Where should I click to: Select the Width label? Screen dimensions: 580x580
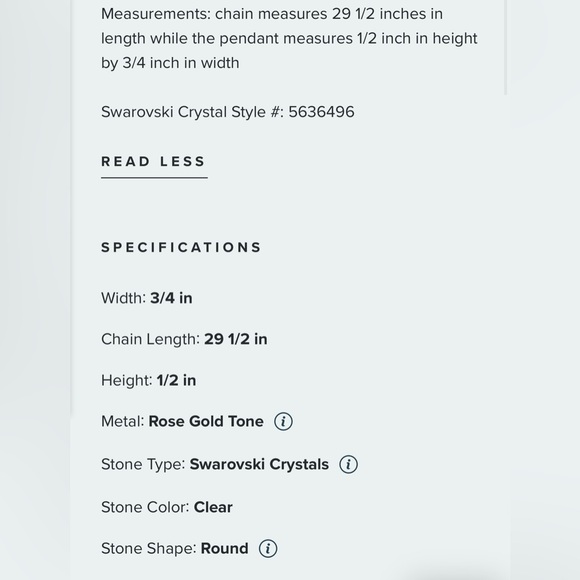coord(124,298)
